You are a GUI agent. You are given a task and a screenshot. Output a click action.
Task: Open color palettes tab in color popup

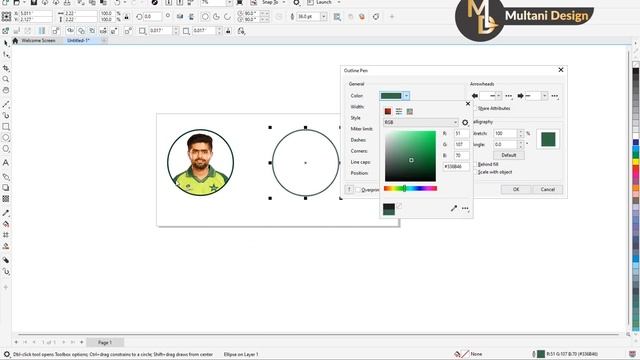[x=410, y=111]
